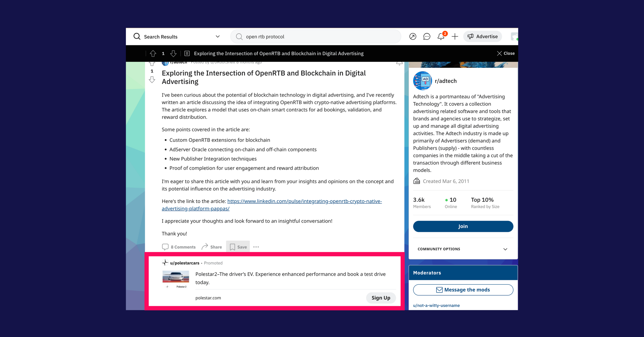Upvote the post in the black header bar
644x337 pixels.
[x=153, y=53]
